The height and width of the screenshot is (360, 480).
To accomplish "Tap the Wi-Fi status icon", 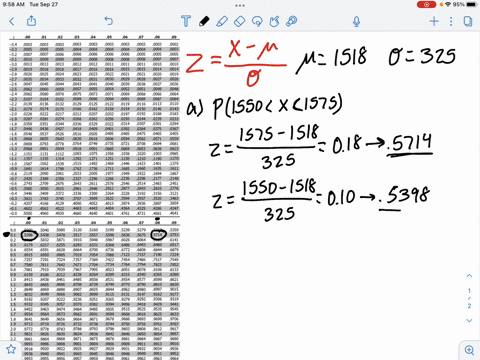I will pos(448,4).
